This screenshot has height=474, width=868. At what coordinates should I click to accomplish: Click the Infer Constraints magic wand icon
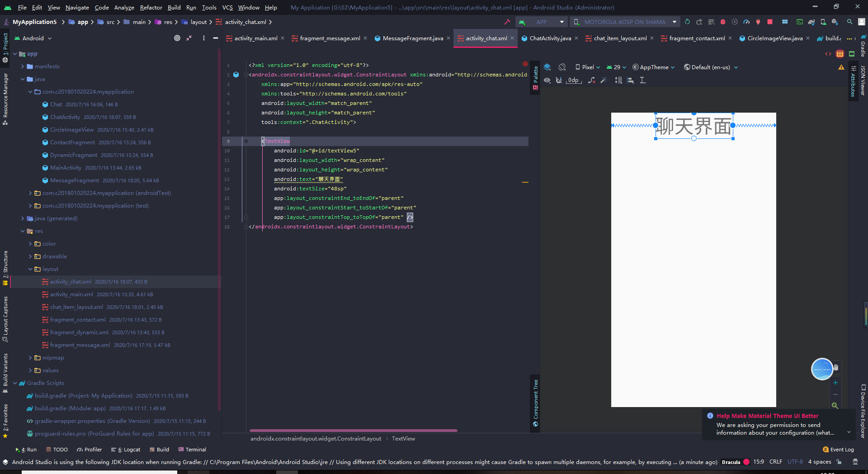(604, 80)
